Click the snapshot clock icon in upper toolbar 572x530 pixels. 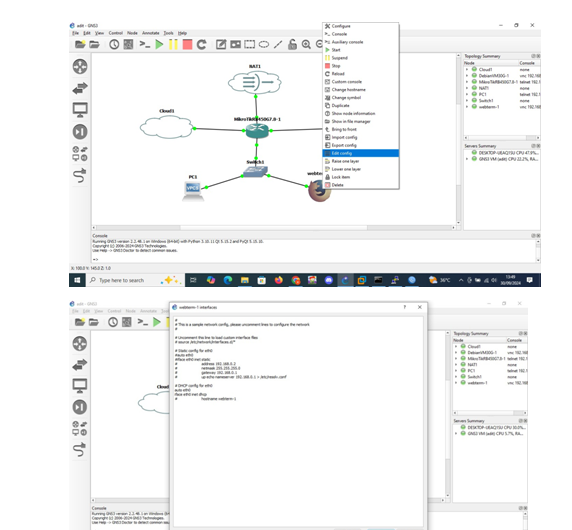click(114, 45)
